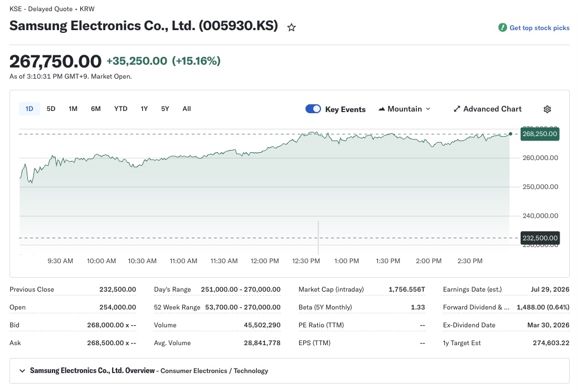Click the Ask value 268,500.00

pyautogui.click(x=111, y=343)
